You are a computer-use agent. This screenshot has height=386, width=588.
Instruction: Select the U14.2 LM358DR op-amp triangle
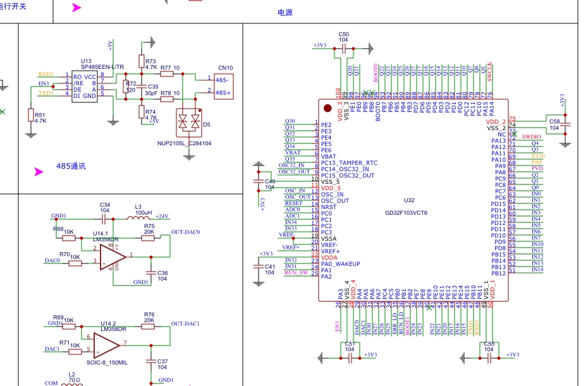pos(107,345)
